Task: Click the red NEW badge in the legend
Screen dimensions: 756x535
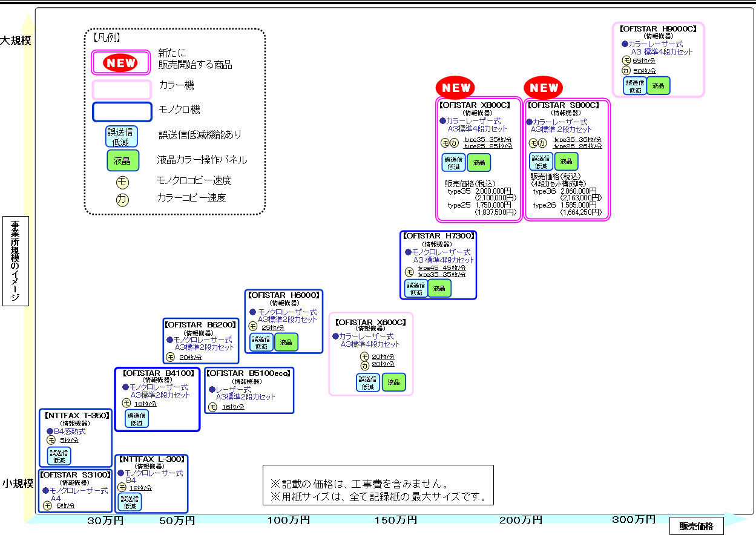Action: (x=120, y=62)
